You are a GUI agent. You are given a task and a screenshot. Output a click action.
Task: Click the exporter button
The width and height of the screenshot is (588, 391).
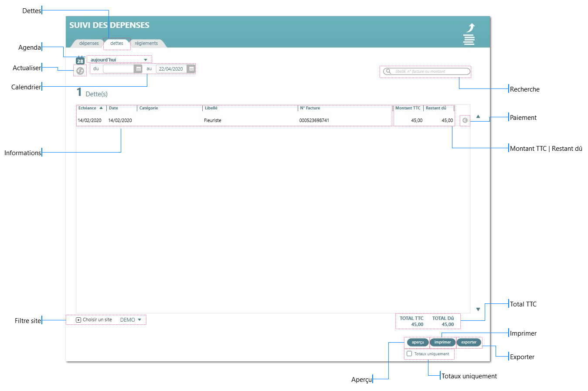pyautogui.click(x=469, y=342)
